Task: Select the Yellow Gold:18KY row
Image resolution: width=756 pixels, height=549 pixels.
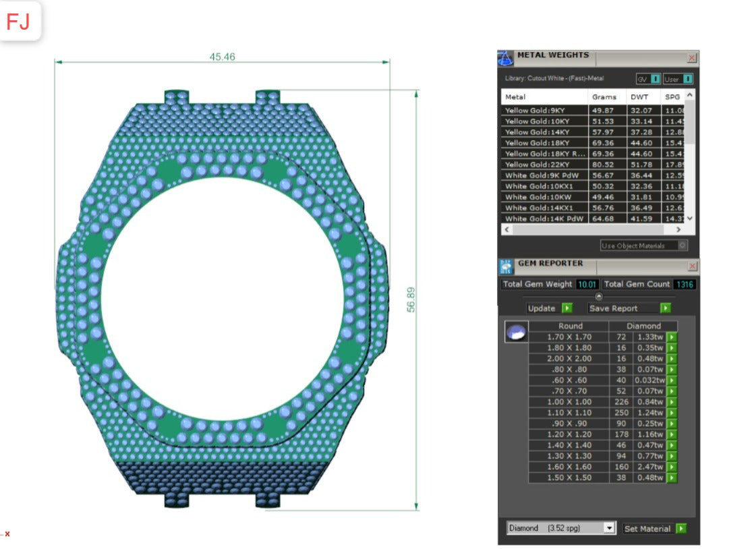Action: [x=543, y=143]
